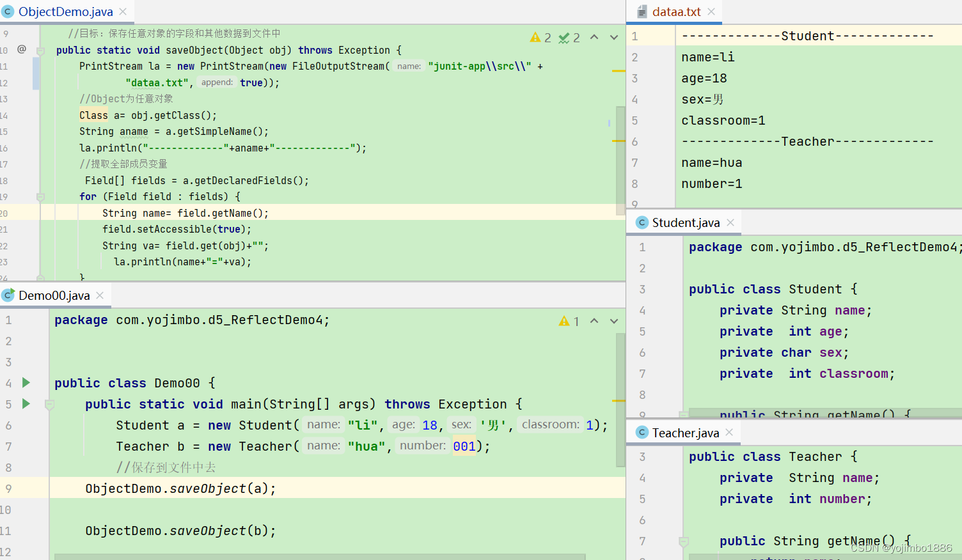Collapse getName method fold in Teacher.java
Viewport: 962px width, 560px height.
(683, 541)
